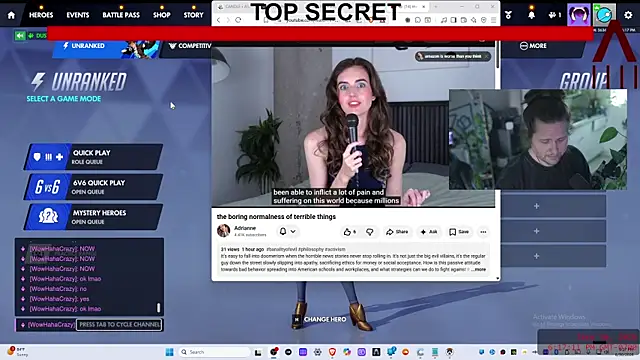This screenshot has height=360, width=640.
Task: Choose 6v6 Quick Play Open Queue
Action: pos(93,187)
